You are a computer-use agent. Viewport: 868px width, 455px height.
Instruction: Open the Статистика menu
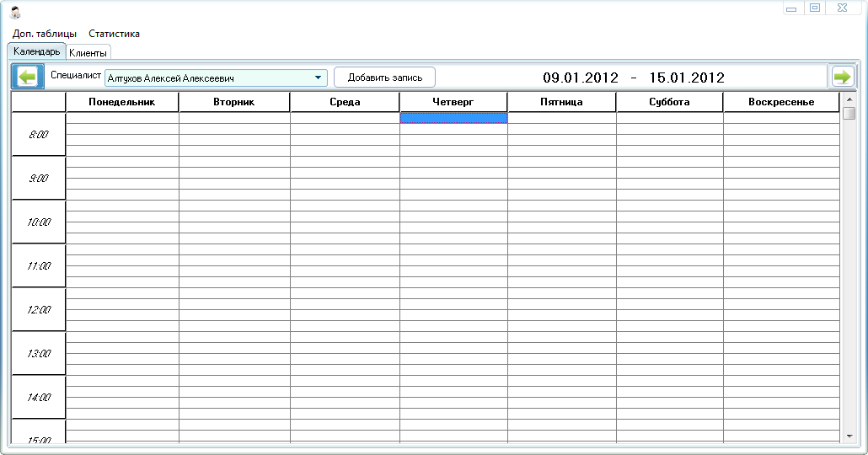pyautogui.click(x=114, y=34)
